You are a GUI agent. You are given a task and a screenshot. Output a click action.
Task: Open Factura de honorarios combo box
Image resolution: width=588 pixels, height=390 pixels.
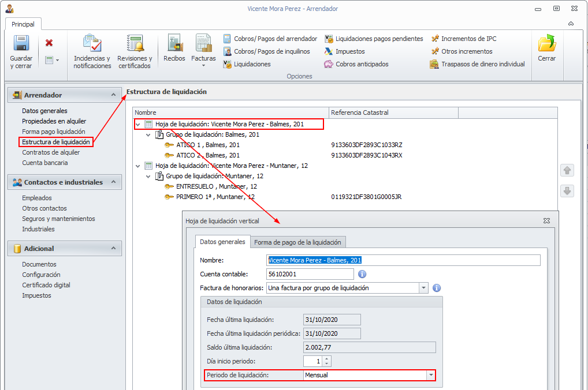423,288
